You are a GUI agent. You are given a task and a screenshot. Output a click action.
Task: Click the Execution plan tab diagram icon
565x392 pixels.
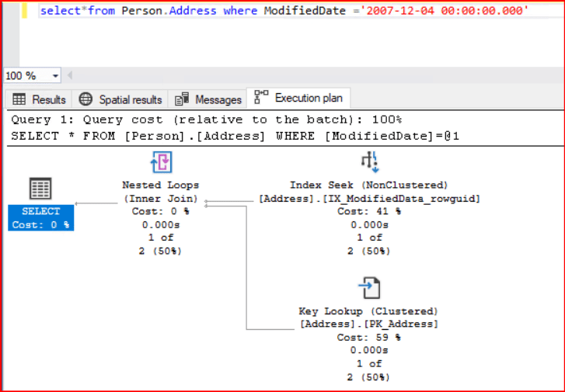point(262,98)
